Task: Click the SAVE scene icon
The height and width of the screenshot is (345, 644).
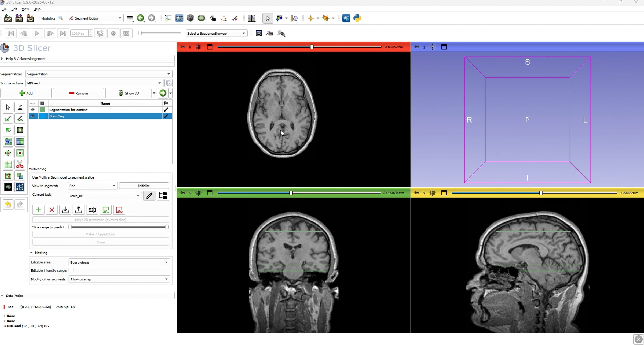Action: point(30,18)
